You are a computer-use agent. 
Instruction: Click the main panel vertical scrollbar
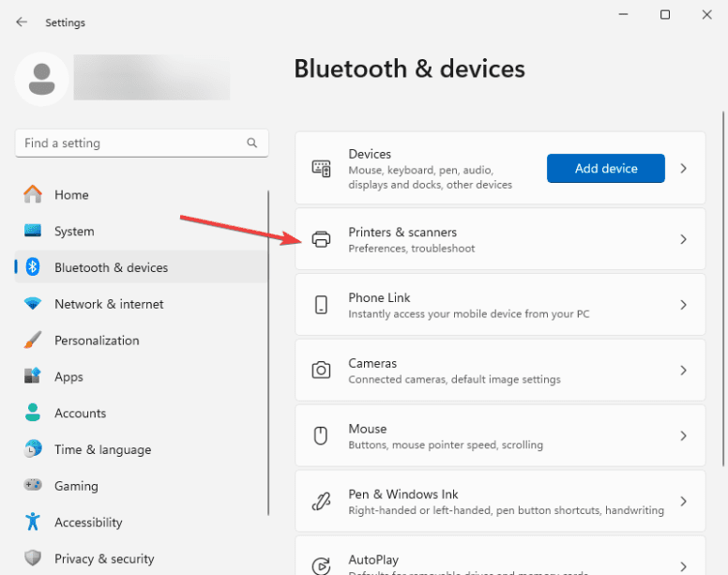(x=722, y=300)
